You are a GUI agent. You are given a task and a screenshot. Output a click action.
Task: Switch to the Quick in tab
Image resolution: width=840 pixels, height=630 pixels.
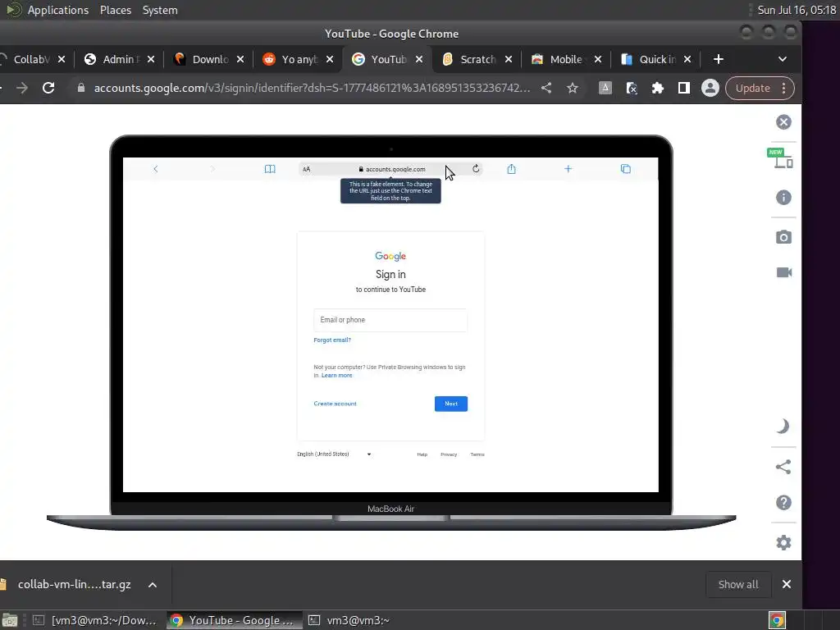click(x=657, y=59)
